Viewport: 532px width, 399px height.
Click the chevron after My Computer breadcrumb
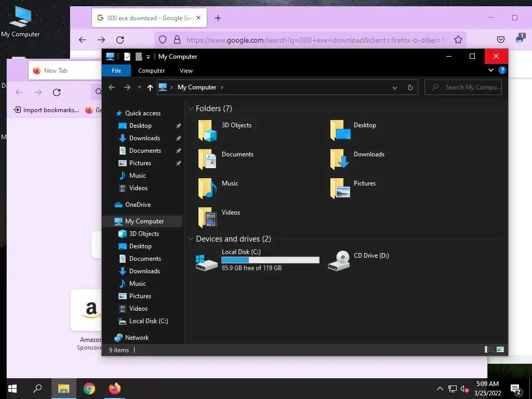(x=222, y=87)
